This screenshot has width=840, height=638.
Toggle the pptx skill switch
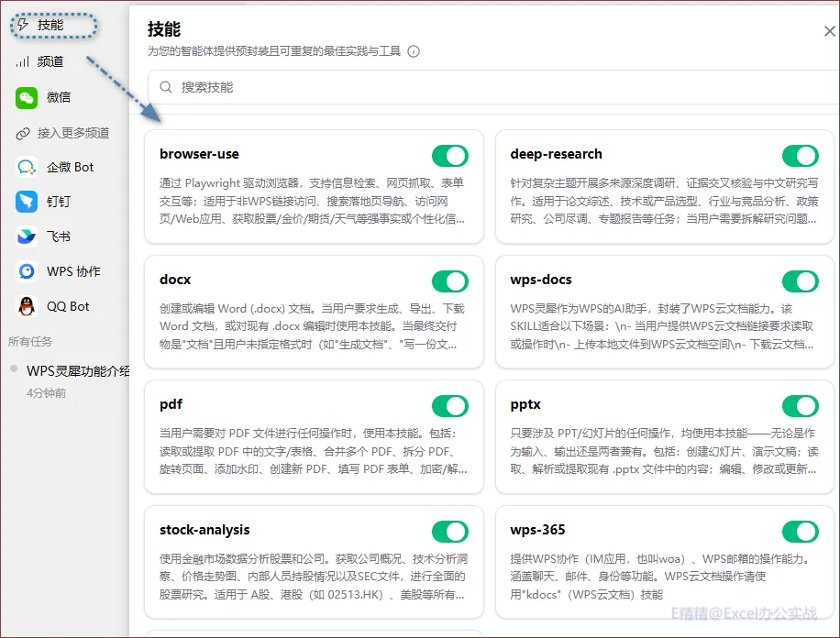801,406
